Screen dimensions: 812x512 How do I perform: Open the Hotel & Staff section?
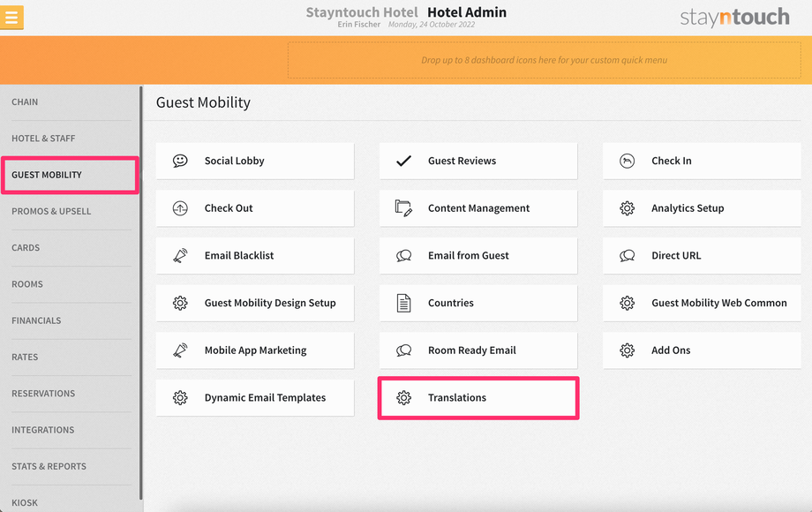pyautogui.click(x=71, y=139)
